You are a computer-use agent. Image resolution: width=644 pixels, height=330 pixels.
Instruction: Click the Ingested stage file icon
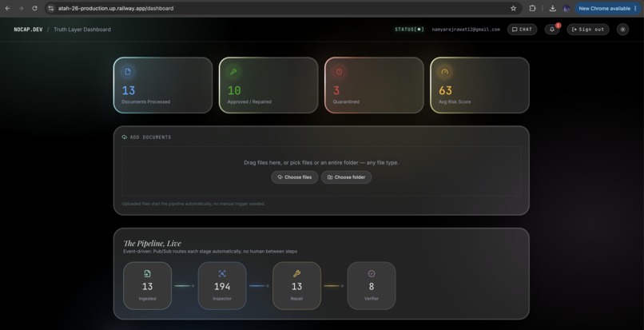[148, 274]
